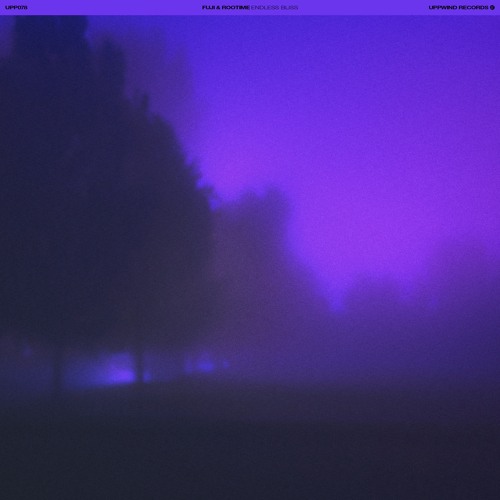Viewport: 500px width, 500px height.
Task: Click the small blue light spot right of the trunk
Action: point(205,365)
